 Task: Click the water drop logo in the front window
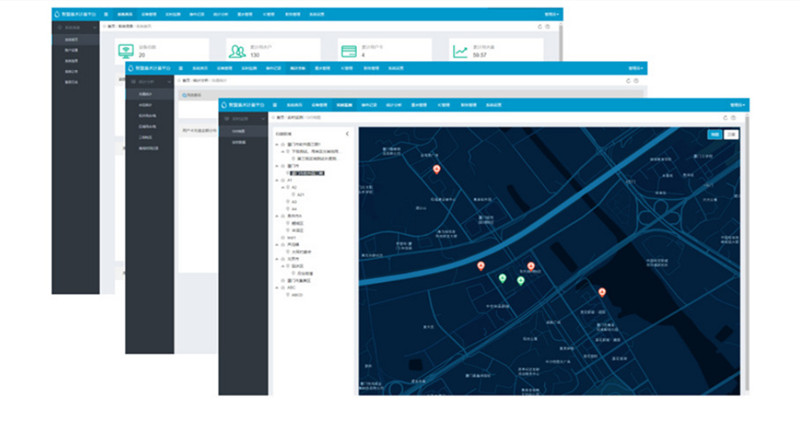225,104
